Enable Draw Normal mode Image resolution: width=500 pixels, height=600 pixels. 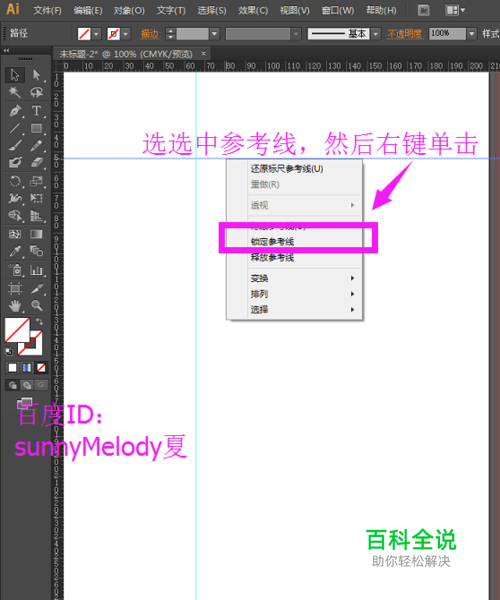12,385
